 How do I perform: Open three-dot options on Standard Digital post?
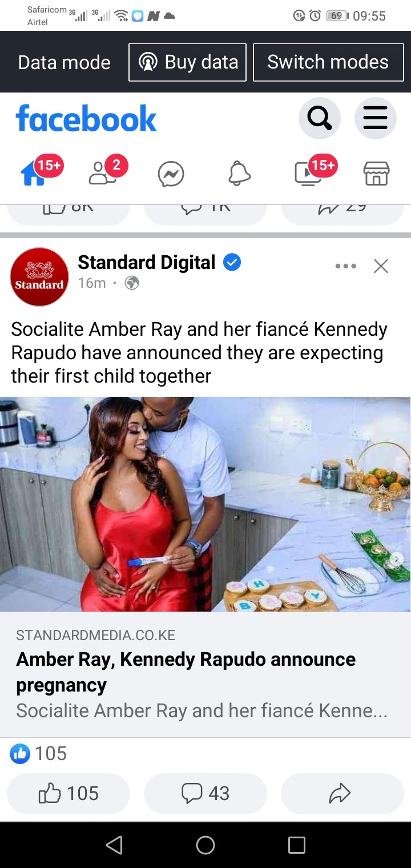(x=346, y=266)
